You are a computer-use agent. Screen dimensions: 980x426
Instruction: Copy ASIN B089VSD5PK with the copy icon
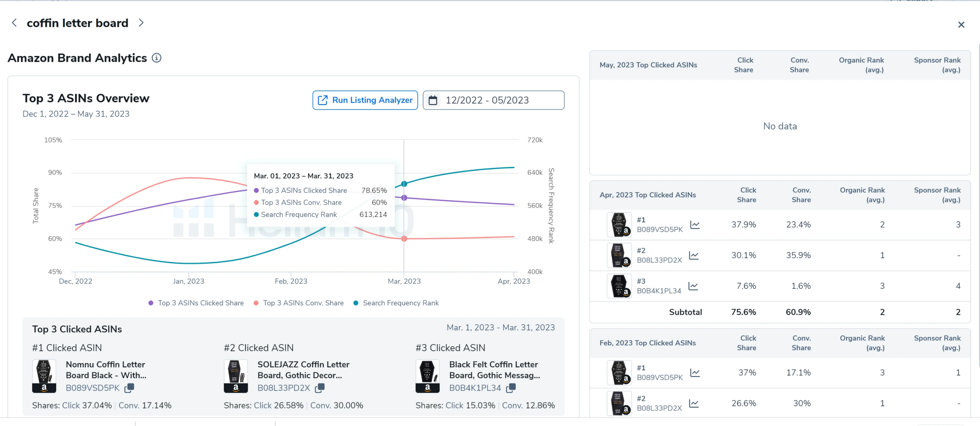[x=129, y=388]
